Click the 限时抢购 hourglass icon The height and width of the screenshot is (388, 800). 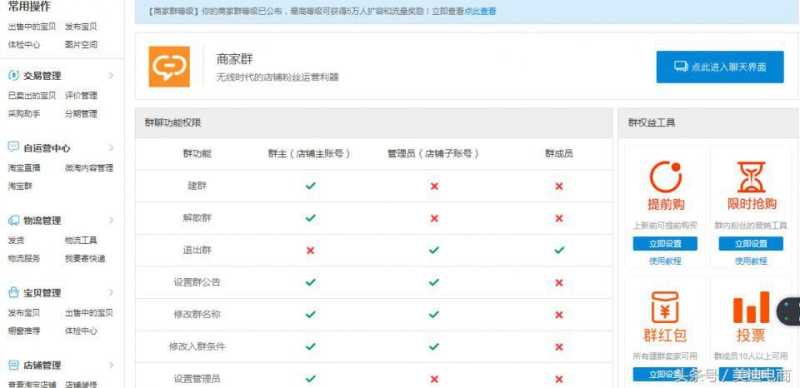[752, 176]
